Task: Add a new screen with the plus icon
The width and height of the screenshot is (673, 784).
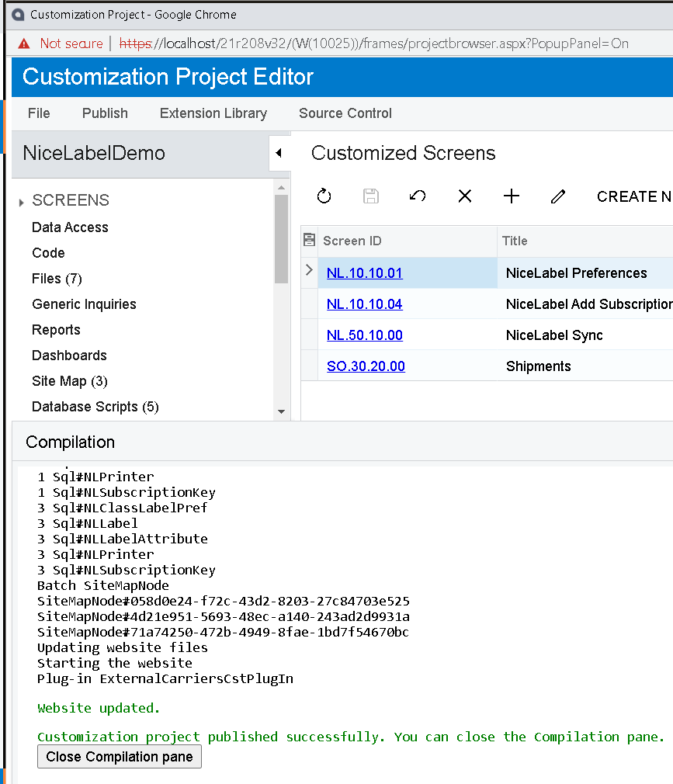Action: 511,196
